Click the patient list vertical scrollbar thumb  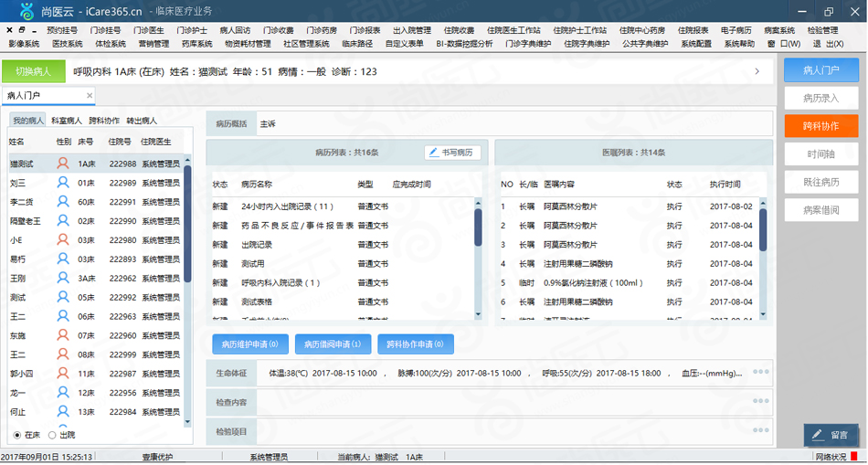coord(187,223)
